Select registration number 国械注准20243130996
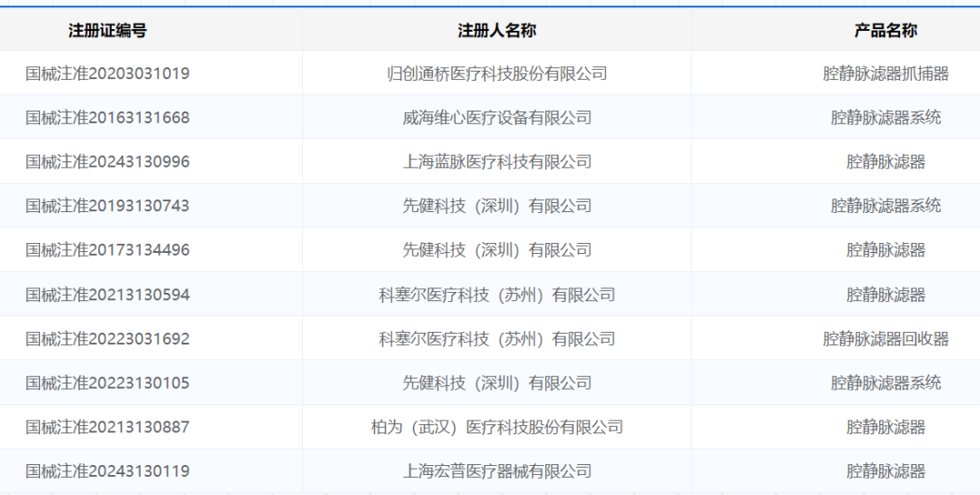 tap(107, 161)
